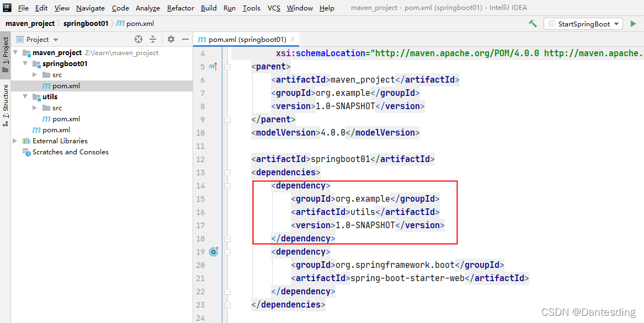Click the springboot01 artifactId text on line 12

(x=340, y=159)
